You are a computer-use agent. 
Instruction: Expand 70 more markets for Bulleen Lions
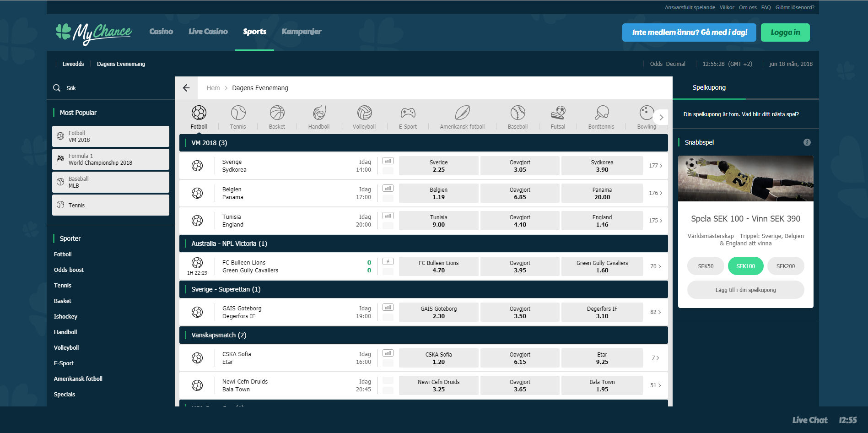[656, 266]
